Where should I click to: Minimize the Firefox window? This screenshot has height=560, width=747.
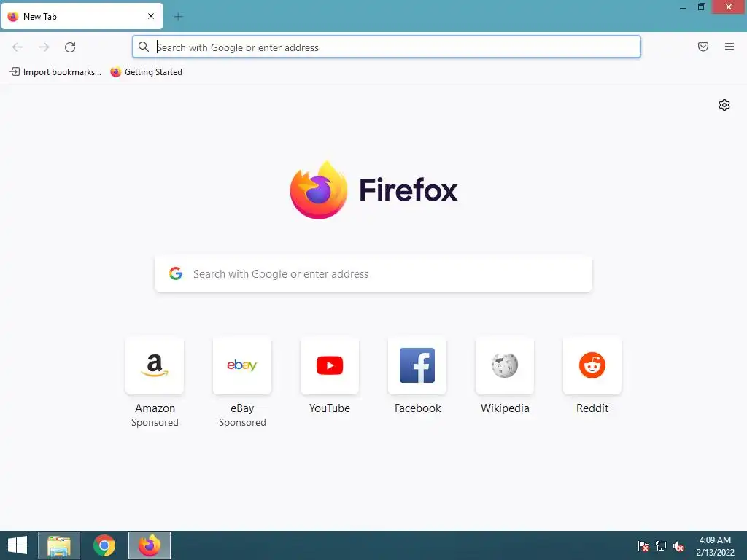coord(683,7)
